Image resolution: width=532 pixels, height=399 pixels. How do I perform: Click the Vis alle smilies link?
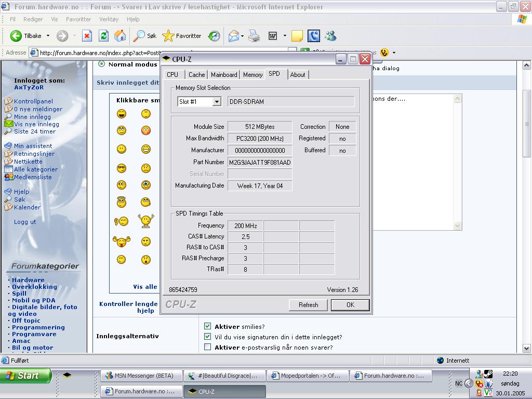click(x=145, y=287)
